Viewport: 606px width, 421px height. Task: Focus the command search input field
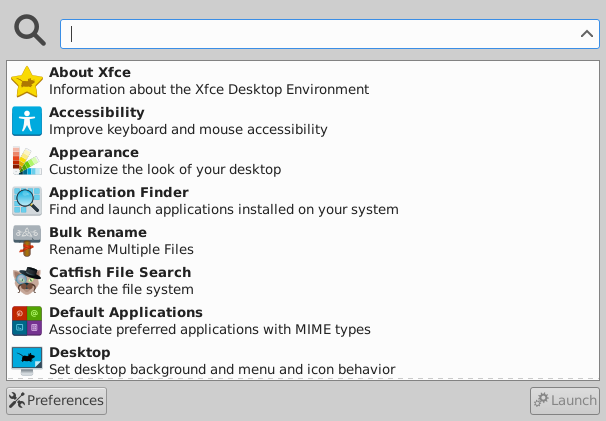tap(330, 34)
